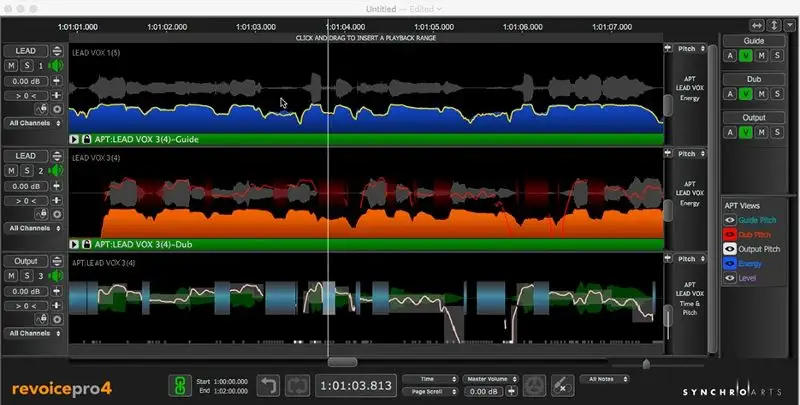
Task: Open All Channels dropdown on track 1
Action: tap(33, 123)
